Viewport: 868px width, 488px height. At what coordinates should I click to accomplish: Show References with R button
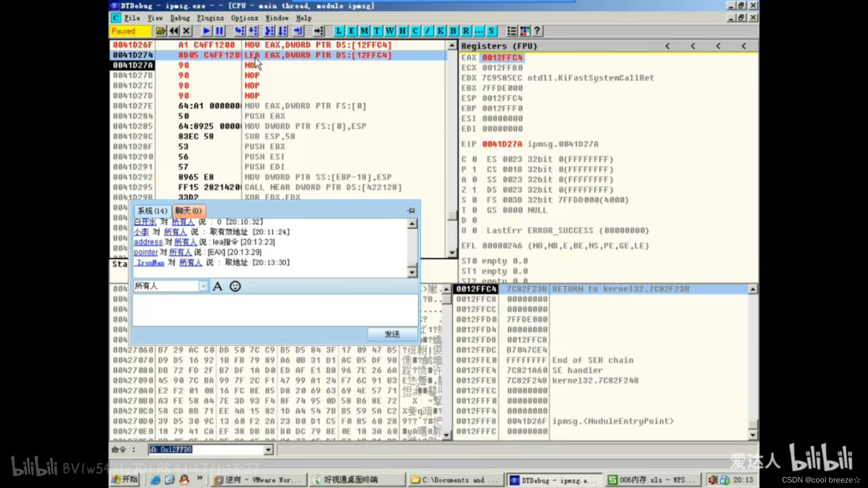point(466,31)
